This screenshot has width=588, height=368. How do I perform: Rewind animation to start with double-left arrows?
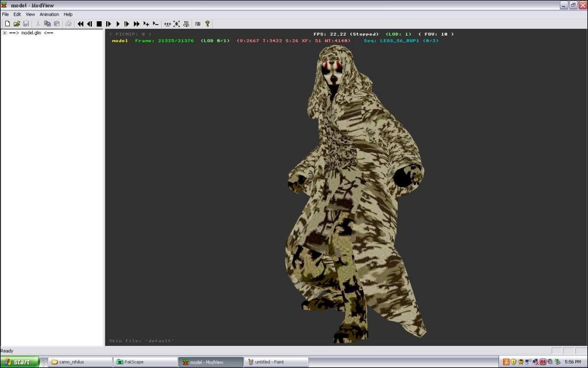click(80, 24)
